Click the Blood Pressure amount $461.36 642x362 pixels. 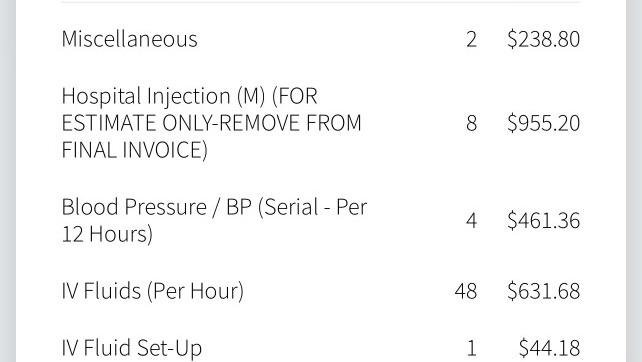(x=543, y=220)
